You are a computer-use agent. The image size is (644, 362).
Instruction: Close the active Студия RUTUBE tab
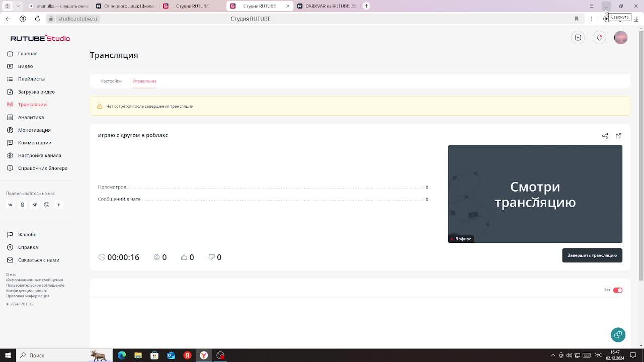tap(287, 6)
